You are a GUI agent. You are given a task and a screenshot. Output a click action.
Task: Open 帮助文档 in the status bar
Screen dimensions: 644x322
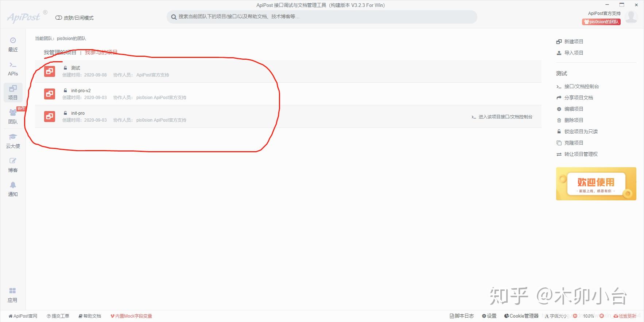90,316
